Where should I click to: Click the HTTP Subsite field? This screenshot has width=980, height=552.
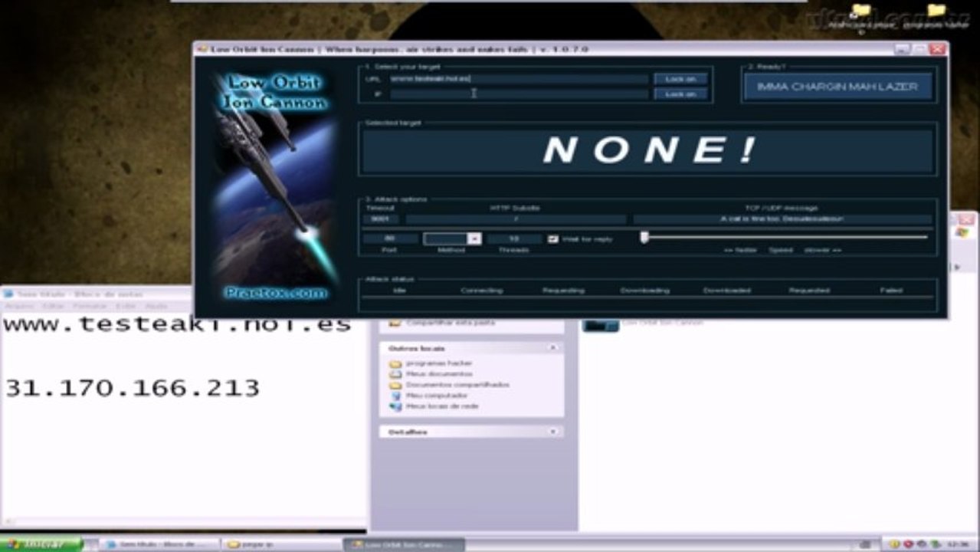pos(516,219)
